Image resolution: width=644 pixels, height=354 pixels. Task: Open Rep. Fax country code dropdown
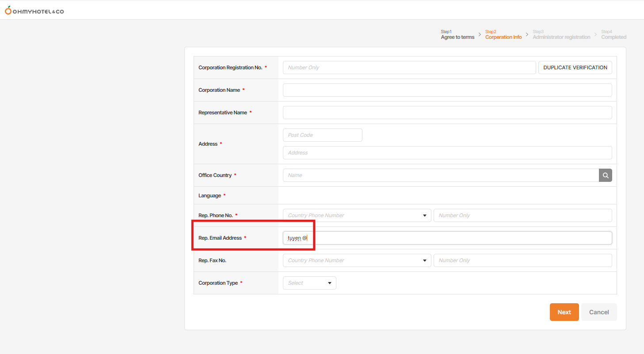coord(357,260)
